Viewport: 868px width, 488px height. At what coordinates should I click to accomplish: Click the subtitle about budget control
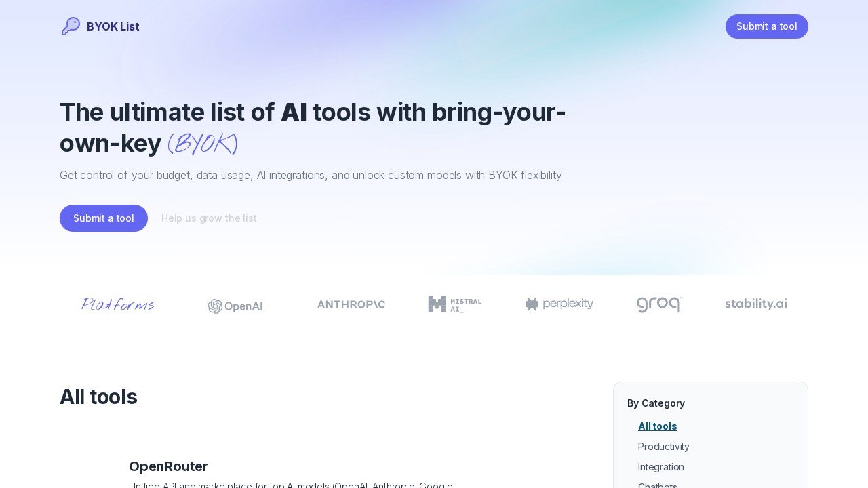(311, 175)
